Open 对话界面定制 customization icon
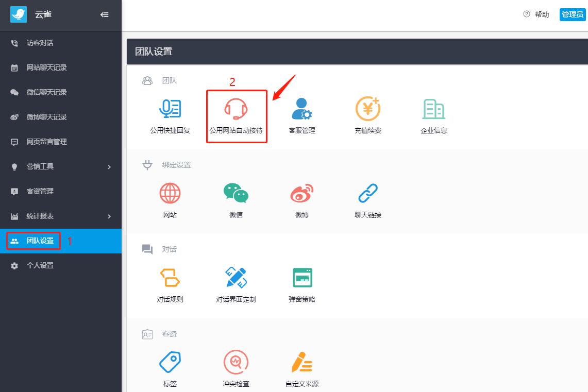This screenshot has width=588, height=392. [x=236, y=278]
